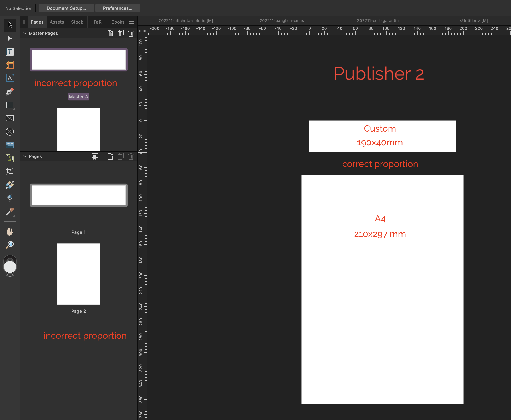Click the mm ruler units corner
511x420 pixels.
coord(143,31)
